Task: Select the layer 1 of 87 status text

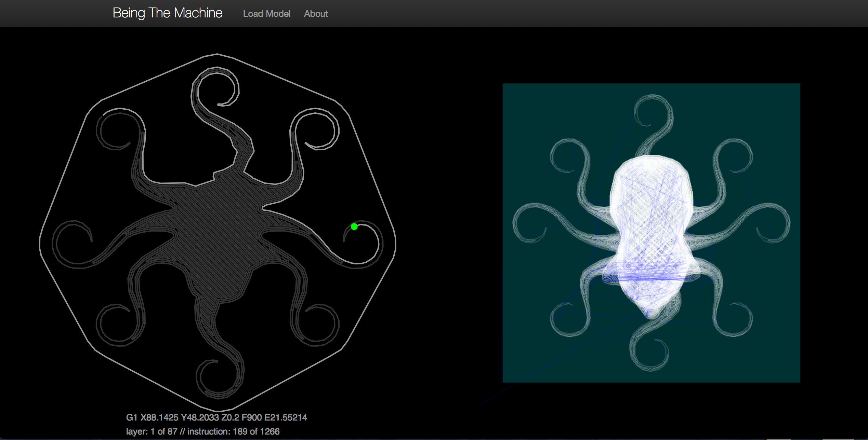Action: pyautogui.click(x=203, y=431)
